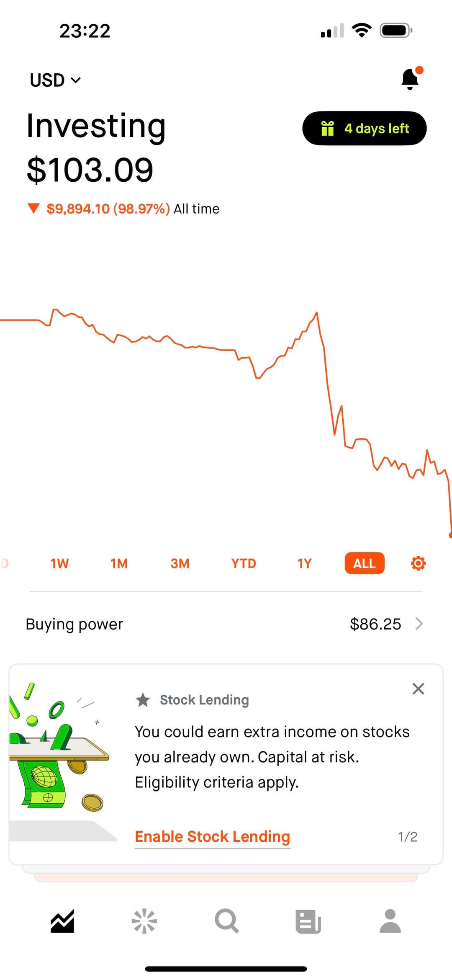452x980 pixels.
Task: Tap the portfolio line chart
Action: pos(226,398)
